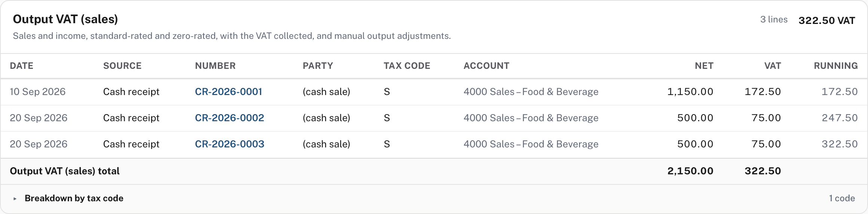Screen dimensions: 868x214
Task: Click the NUMBER column header
Action: [x=215, y=66]
